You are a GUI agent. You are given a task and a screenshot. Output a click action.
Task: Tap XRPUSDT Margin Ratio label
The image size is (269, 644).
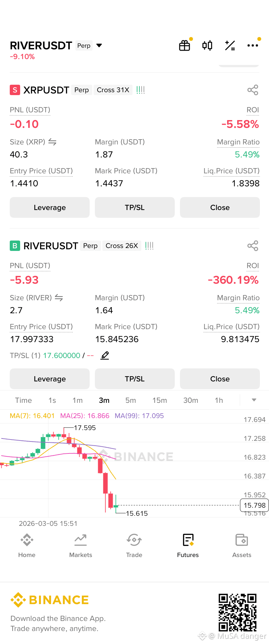pyautogui.click(x=238, y=142)
